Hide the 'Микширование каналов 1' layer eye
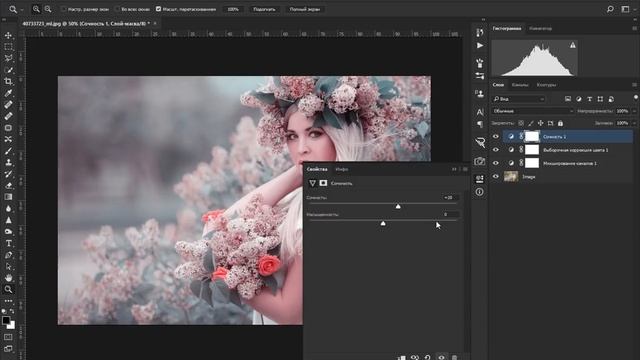Image resolution: width=640 pixels, height=360 pixels. tap(496, 163)
